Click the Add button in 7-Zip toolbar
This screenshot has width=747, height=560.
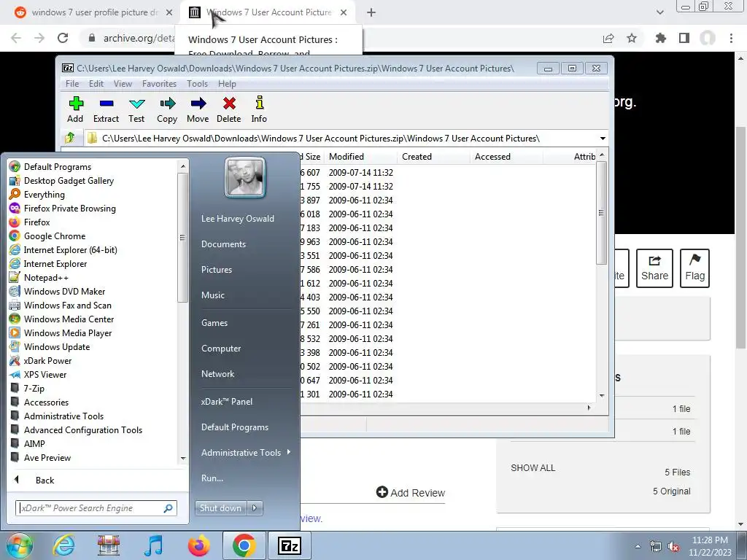tap(75, 109)
